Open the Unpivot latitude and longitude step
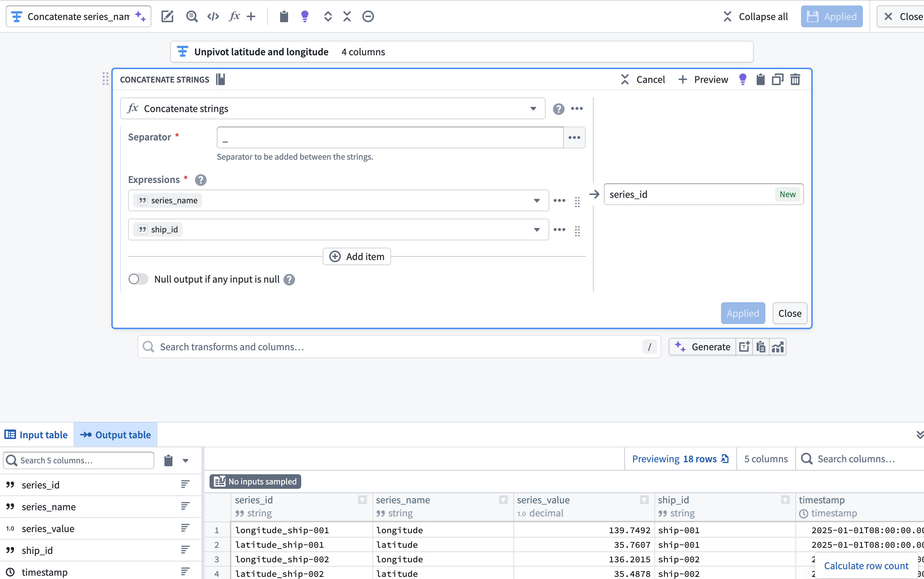This screenshot has height=579, width=924. [x=261, y=51]
